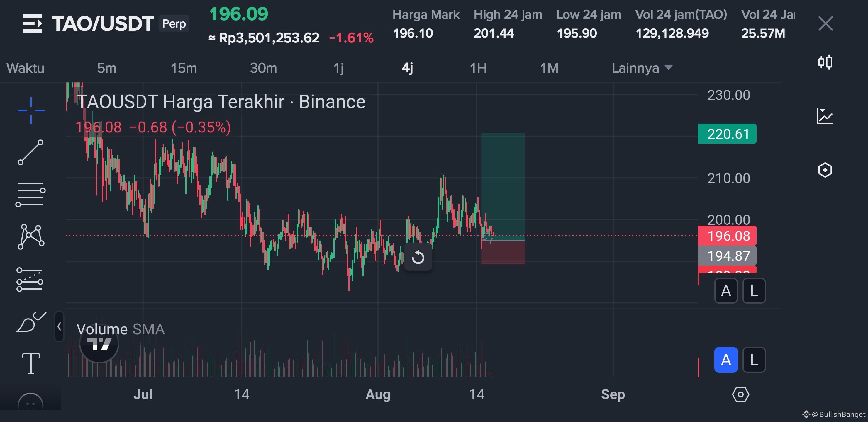The width and height of the screenshot is (868, 422).
Task: Select the long position projection tool
Action: pyautogui.click(x=30, y=279)
